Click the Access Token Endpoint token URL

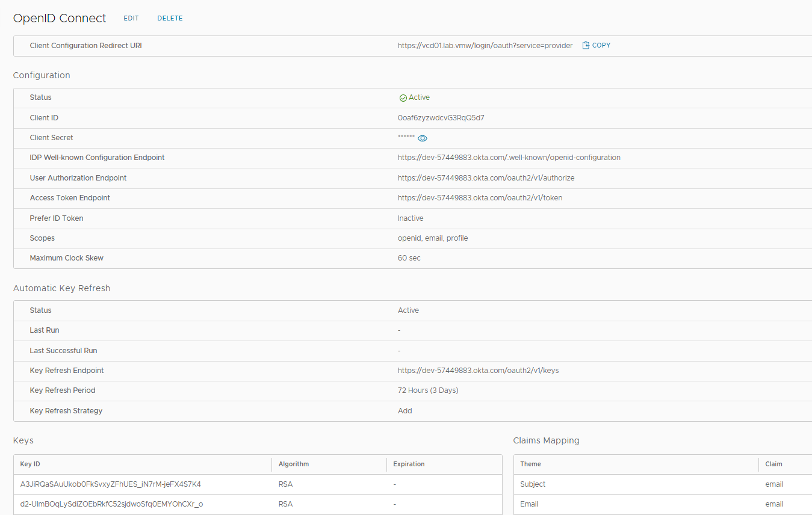coord(480,198)
